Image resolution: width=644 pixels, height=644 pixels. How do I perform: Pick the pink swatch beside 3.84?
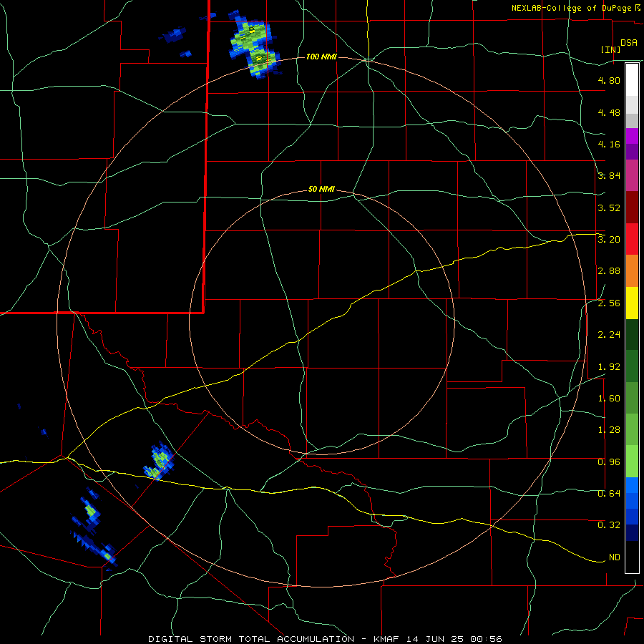[x=632, y=176]
